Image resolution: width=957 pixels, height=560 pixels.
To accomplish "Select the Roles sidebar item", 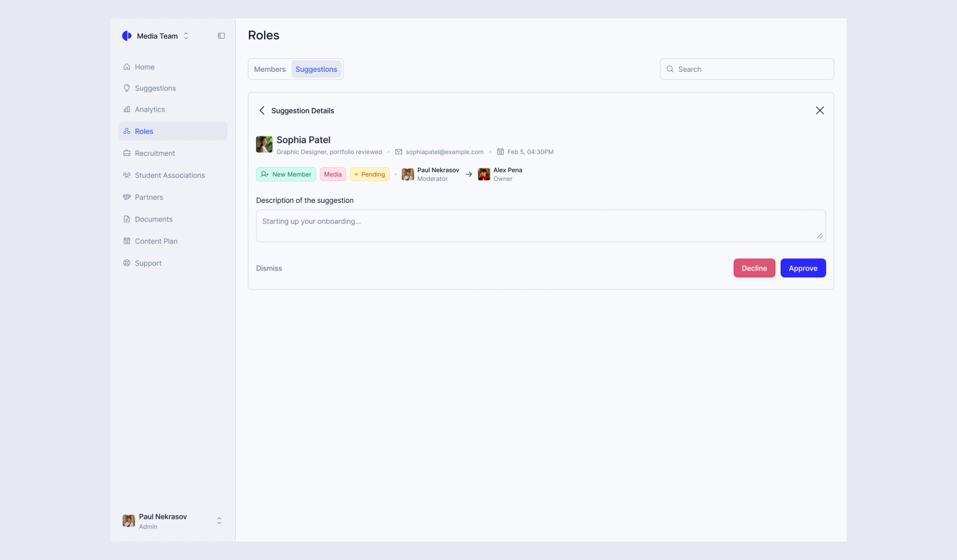I will coord(172,131).
